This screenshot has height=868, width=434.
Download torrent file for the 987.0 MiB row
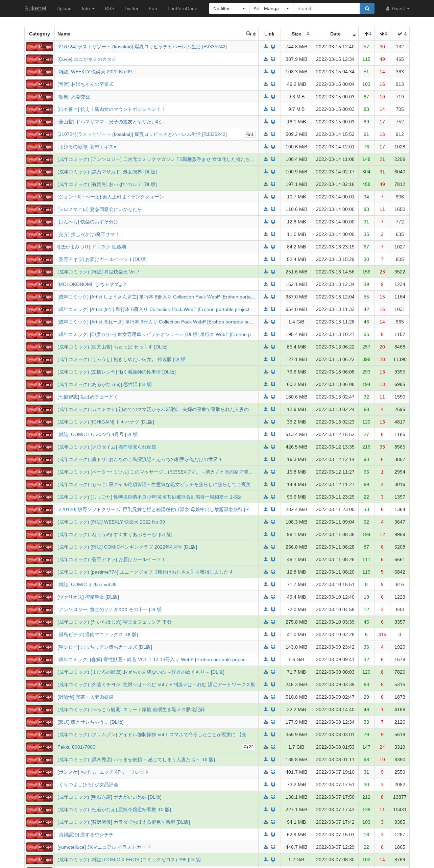coord(266,297)
